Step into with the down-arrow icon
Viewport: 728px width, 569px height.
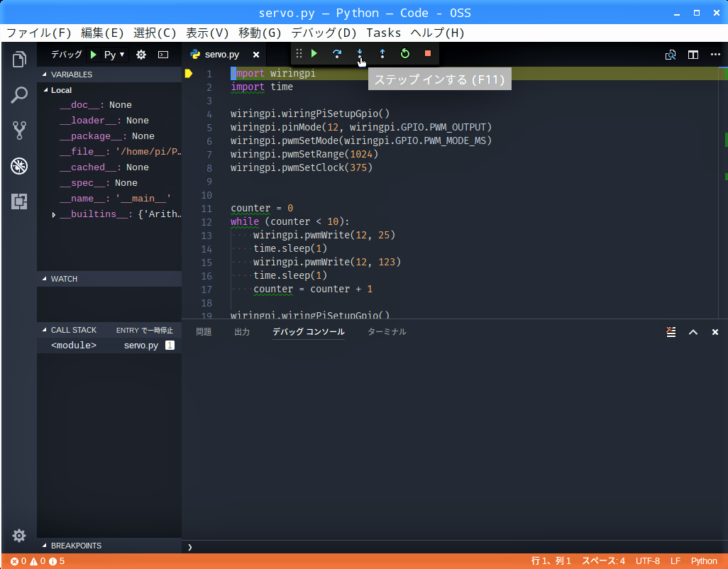tap(359, 53)
